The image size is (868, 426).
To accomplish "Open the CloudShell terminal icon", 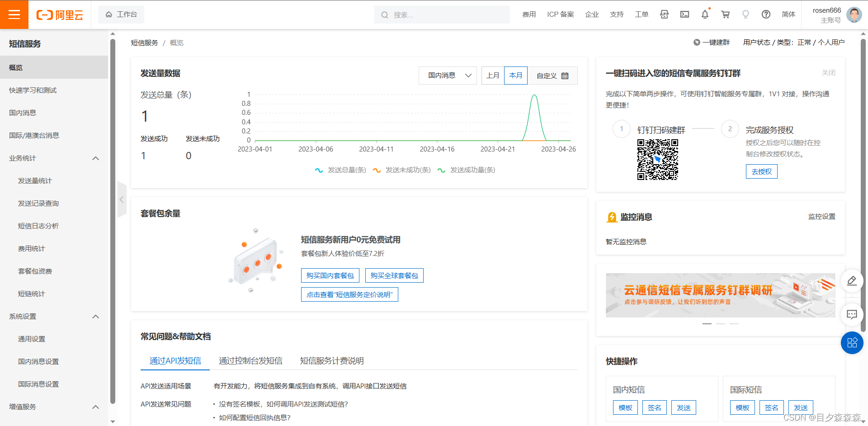I will pos(684,14).
